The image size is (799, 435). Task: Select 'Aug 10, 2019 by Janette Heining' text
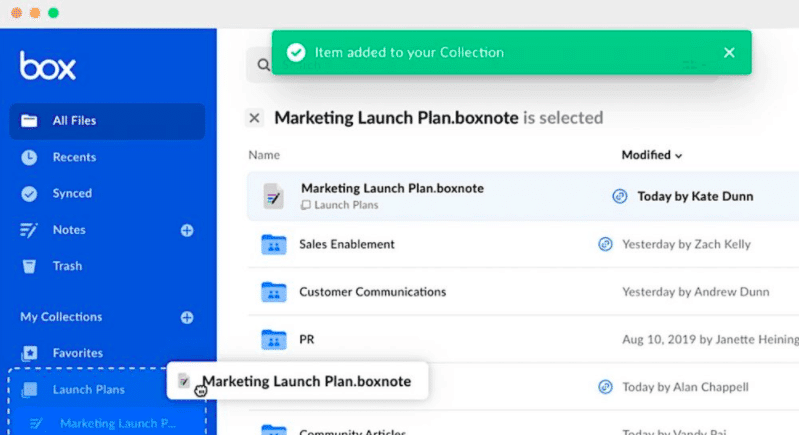(710, 339)
